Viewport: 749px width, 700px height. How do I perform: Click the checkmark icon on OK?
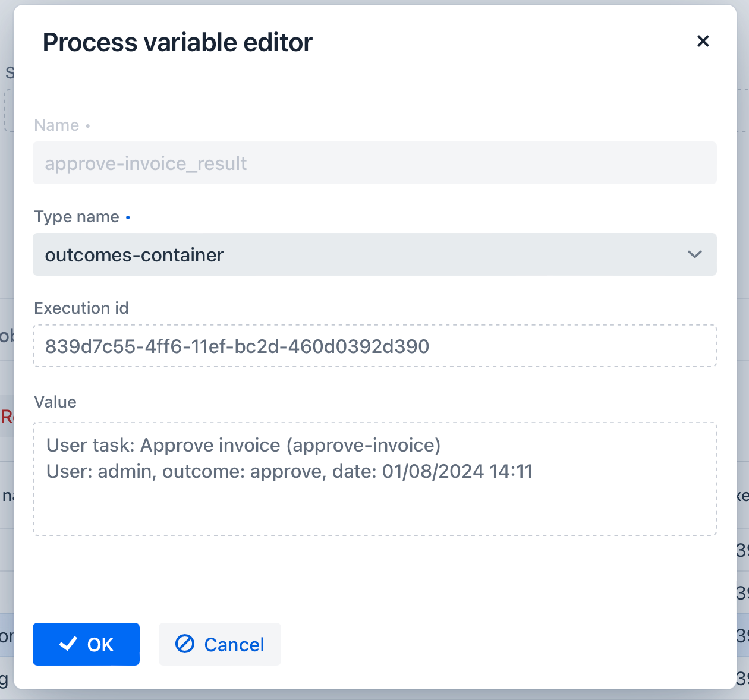point(68,644)
